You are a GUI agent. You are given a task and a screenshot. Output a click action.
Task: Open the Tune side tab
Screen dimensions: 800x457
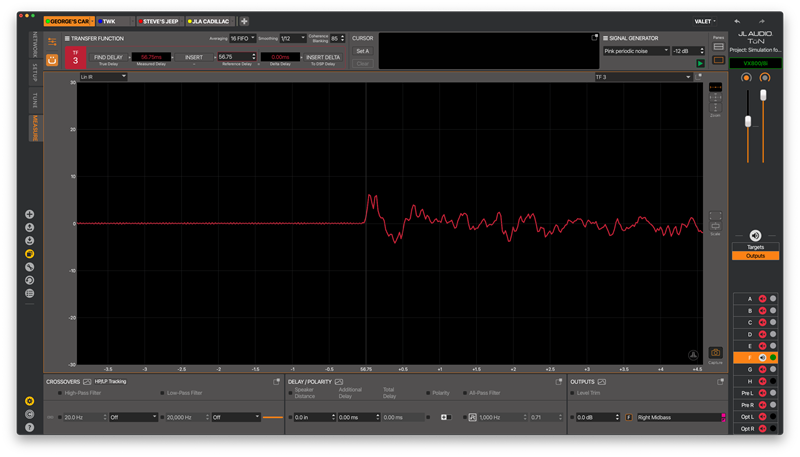pos(35,99)
